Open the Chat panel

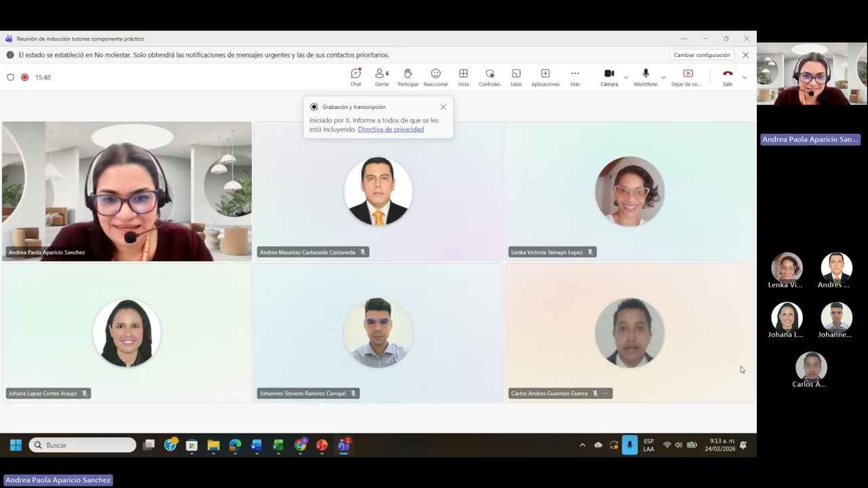[355, 77]
